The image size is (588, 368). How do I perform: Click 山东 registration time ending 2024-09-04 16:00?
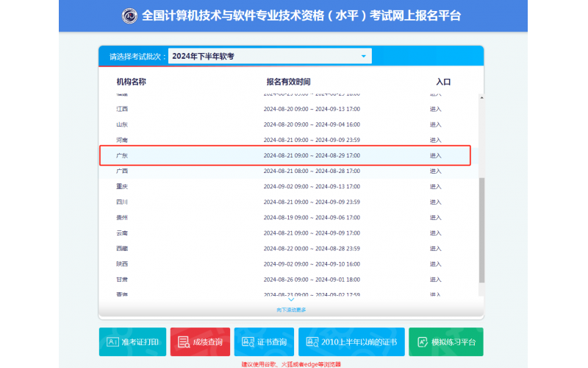tap(312, 124)
